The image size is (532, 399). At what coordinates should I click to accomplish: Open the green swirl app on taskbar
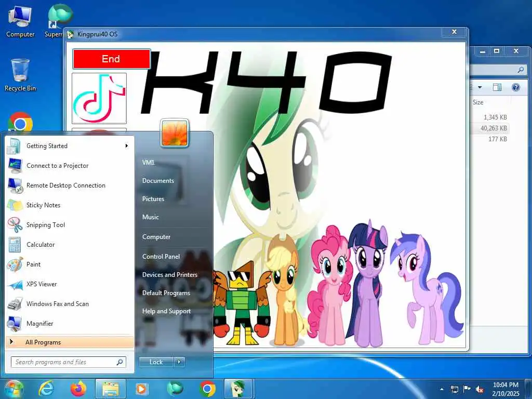pos(175,389)
